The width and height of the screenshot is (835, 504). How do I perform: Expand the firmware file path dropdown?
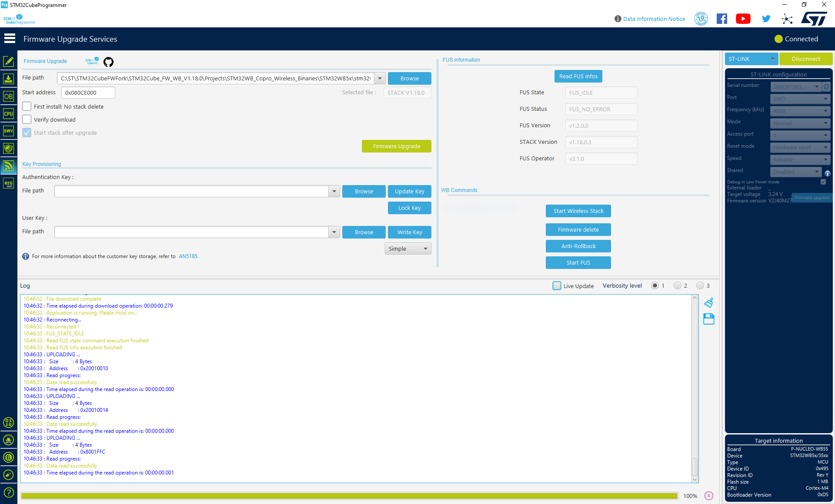pyautogui.click(x=380, y=78)
